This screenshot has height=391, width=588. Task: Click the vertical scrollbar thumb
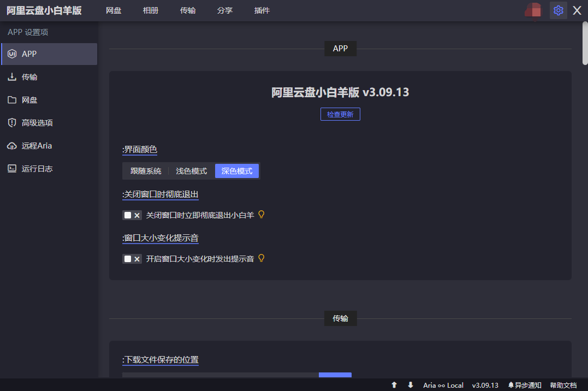coord(585,43)
